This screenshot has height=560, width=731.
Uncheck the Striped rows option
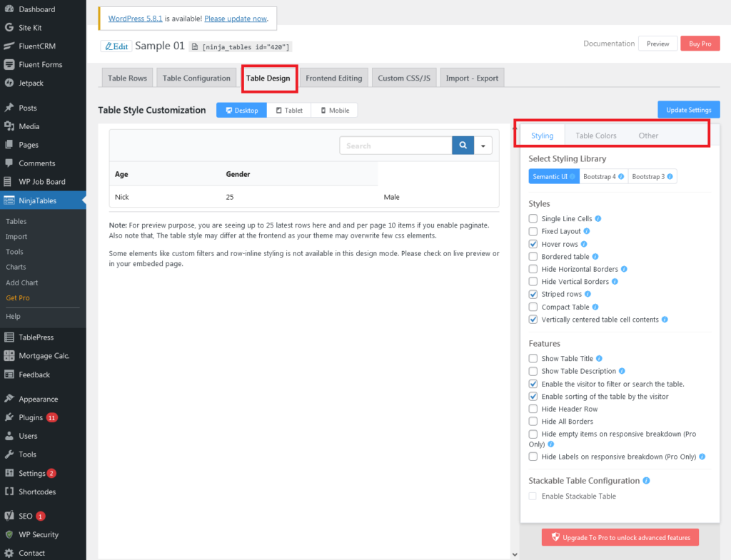pos(533,295)
